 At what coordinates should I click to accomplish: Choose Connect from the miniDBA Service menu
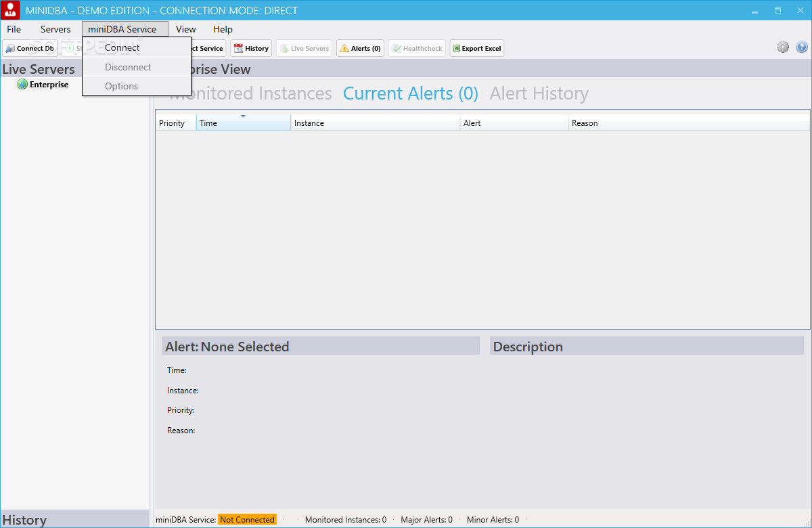tap(137, 47)
